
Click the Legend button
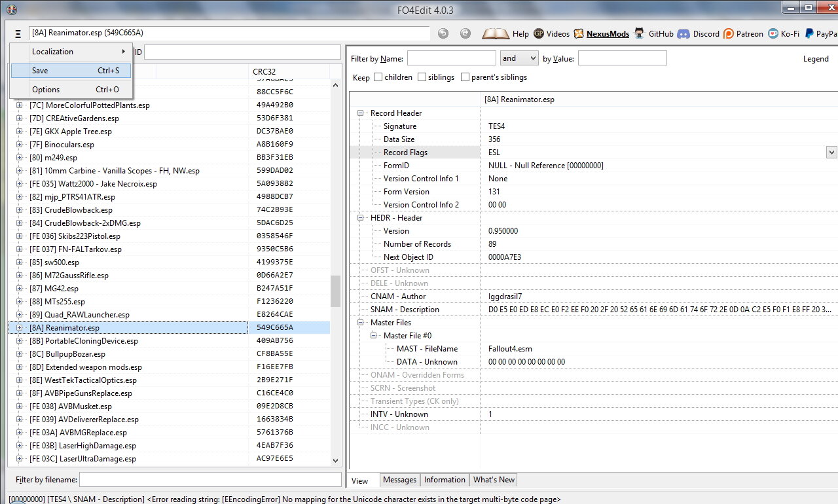[x=816, y=59]
